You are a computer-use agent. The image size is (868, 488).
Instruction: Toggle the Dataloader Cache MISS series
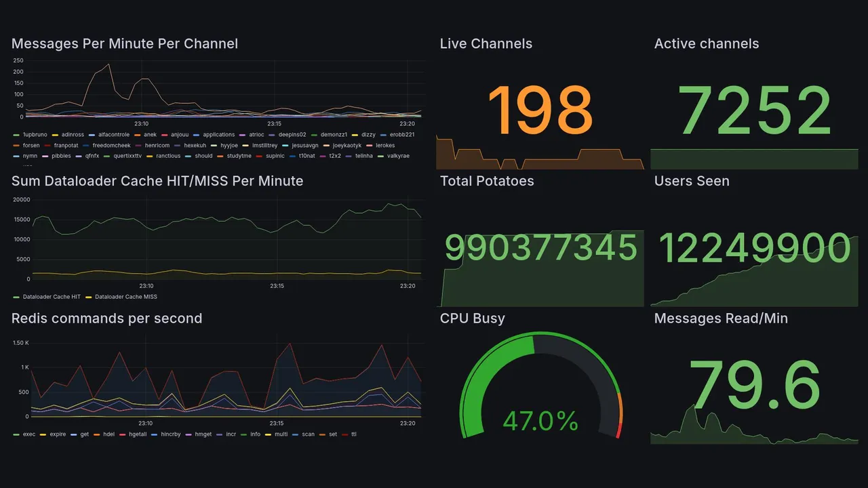[x=121, y=297]
